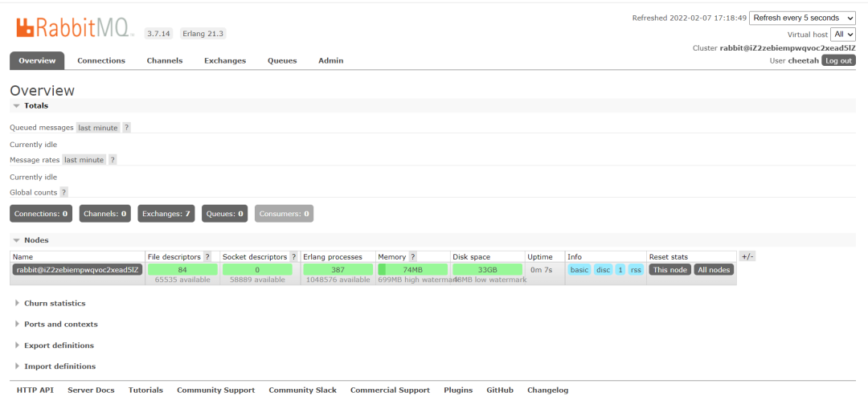
Task: Log out user cheetah
Action: [x=838, y=61]
